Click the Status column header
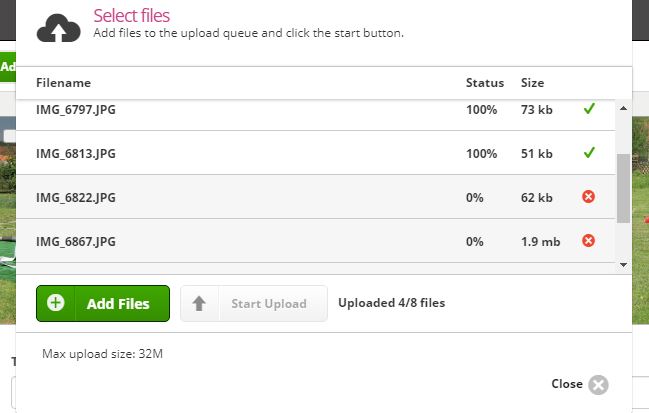Viewport: 649px width, 413px height. click(x=485, y=83)
